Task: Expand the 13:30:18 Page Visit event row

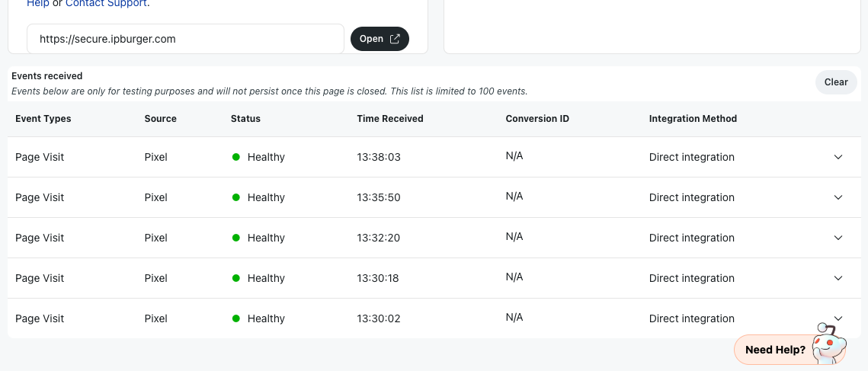Action: (x=838, y=279)
